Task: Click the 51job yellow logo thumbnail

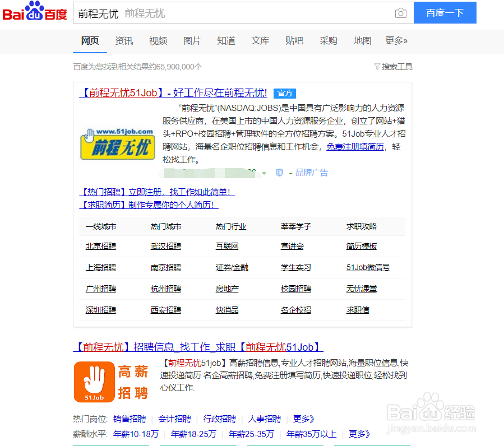Action: click(118, 143)
